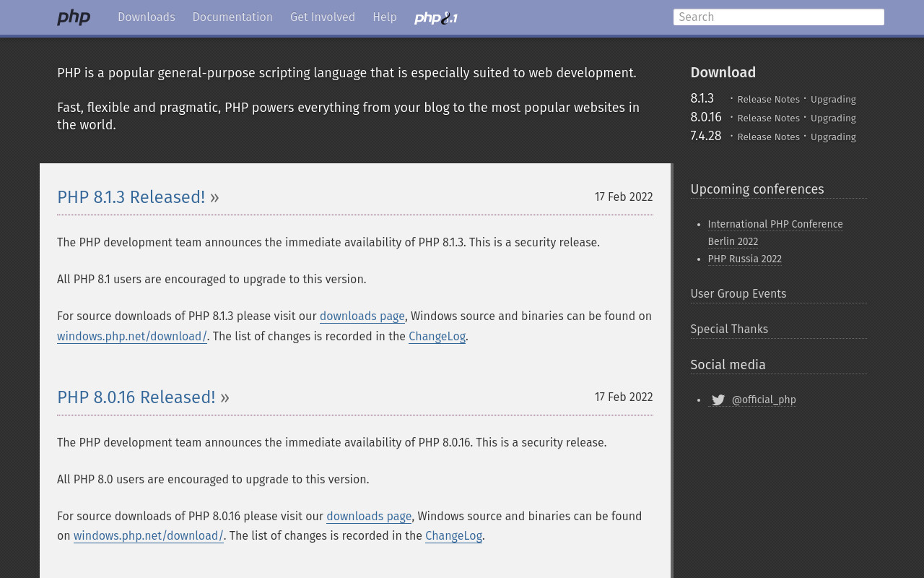Screen dimensions: 924x578
Task: Click the 7.4.28 download version
Action: coord(706,137)
